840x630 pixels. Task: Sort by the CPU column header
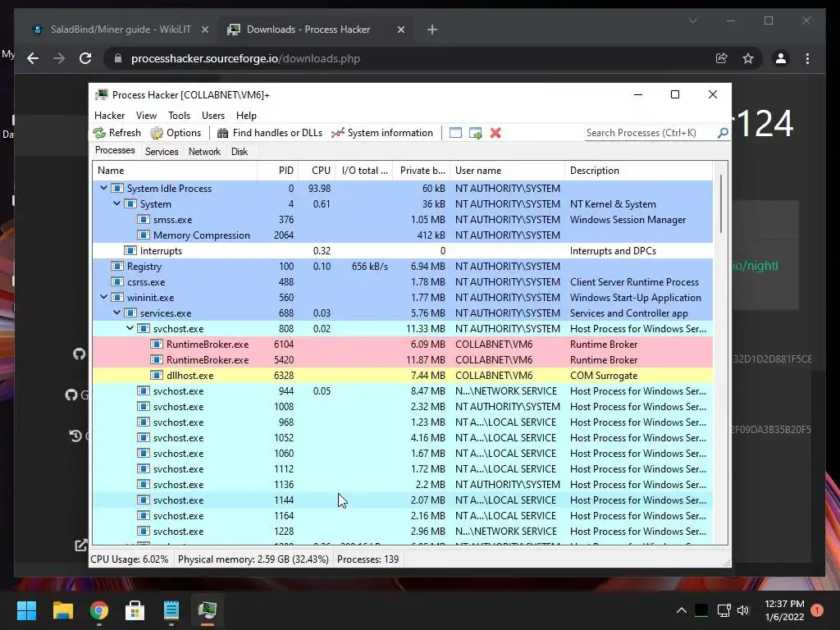[317, 171]
